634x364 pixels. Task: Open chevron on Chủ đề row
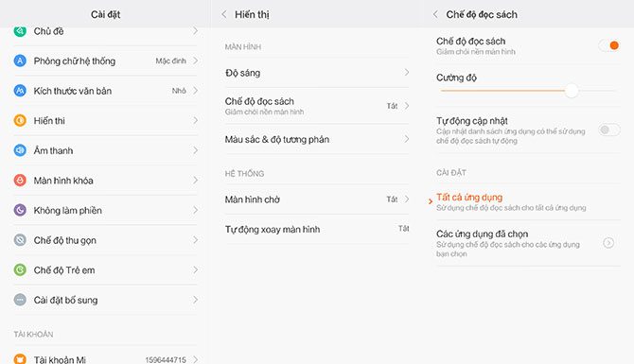195,30
